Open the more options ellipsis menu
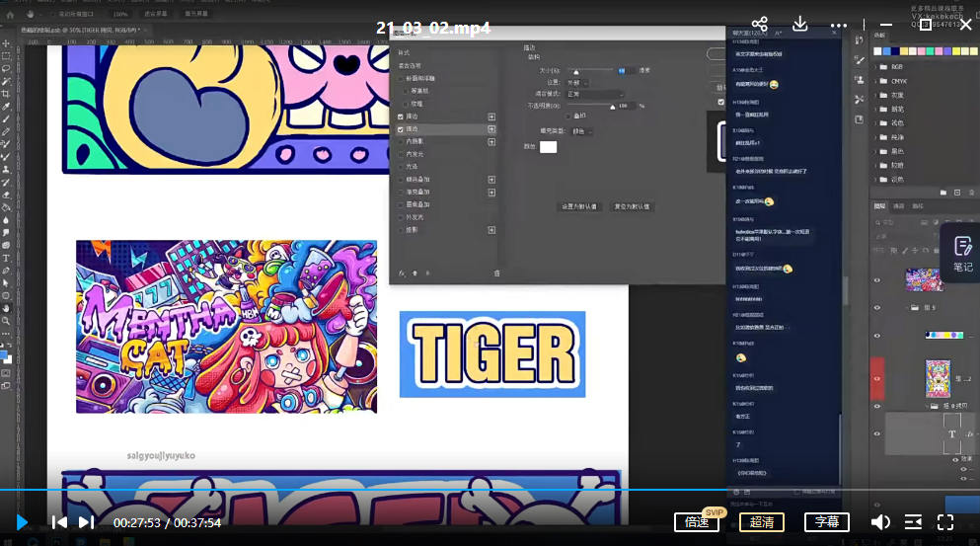This screenshot has width=980, height=546. 839,26
